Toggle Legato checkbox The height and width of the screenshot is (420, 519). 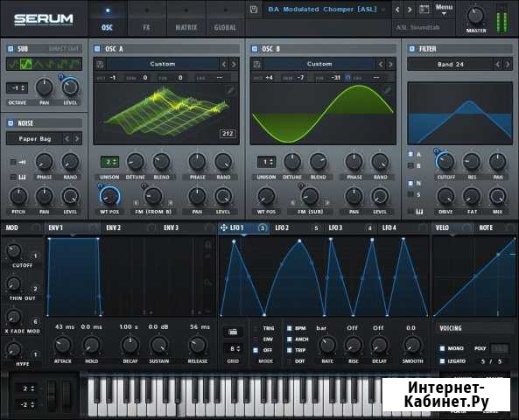tap(442, 361)
